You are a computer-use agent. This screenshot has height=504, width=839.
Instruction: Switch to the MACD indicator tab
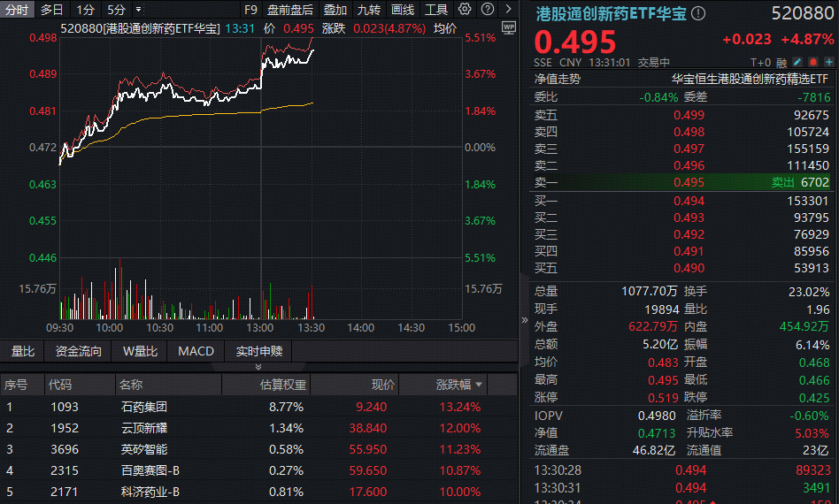click(196, 351)
